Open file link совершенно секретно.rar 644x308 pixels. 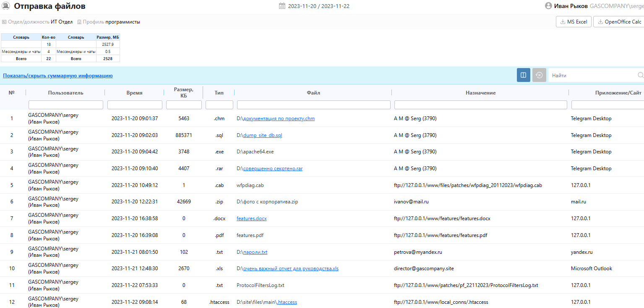(x=273, y=168)
